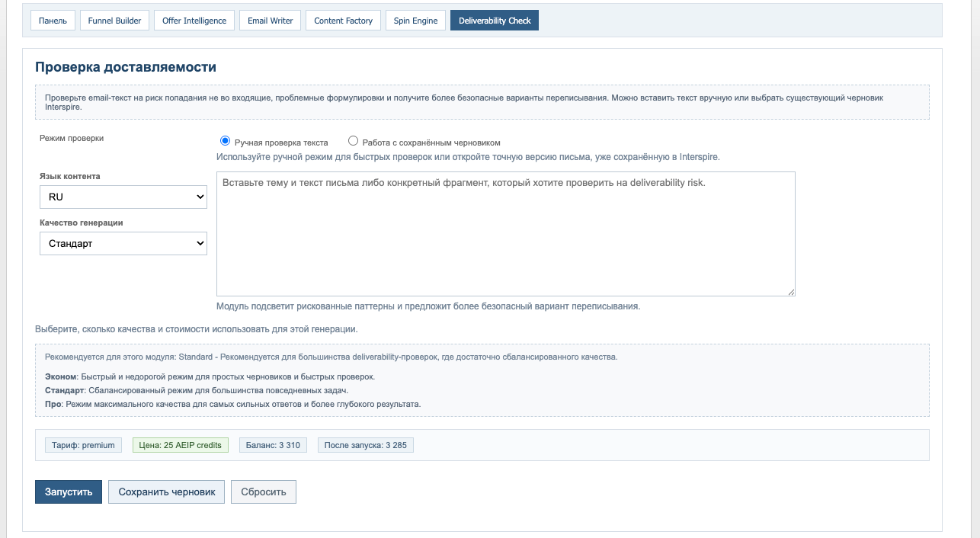Open the Content Factory tab
The height and width of the screenshot is (538, 980).
(x=343, y=20)
